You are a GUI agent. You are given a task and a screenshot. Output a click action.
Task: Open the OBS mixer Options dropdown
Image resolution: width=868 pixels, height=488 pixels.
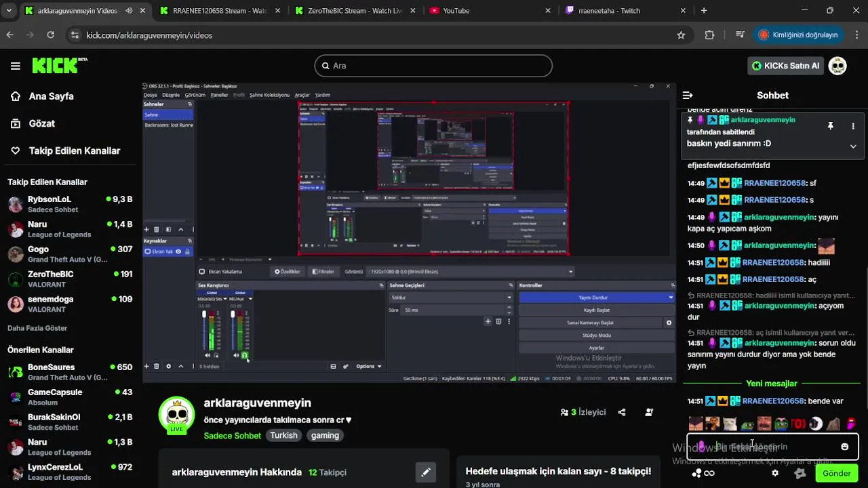coord(369,366)
